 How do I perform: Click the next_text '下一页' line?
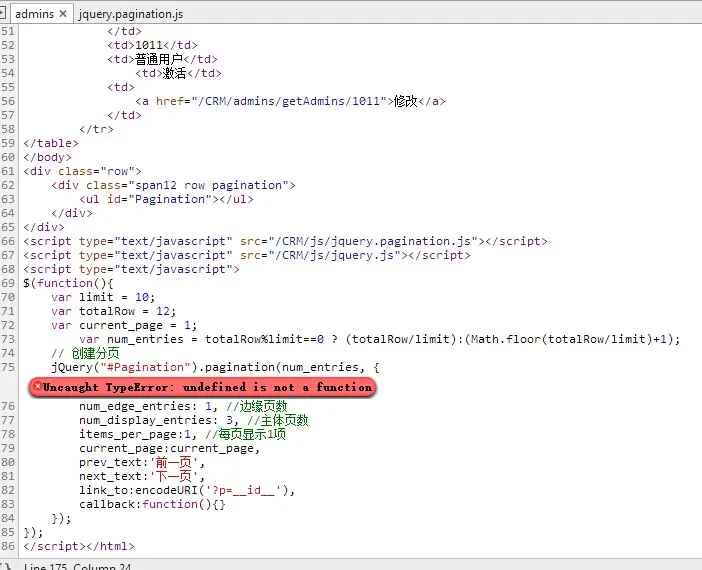point(142,476)
